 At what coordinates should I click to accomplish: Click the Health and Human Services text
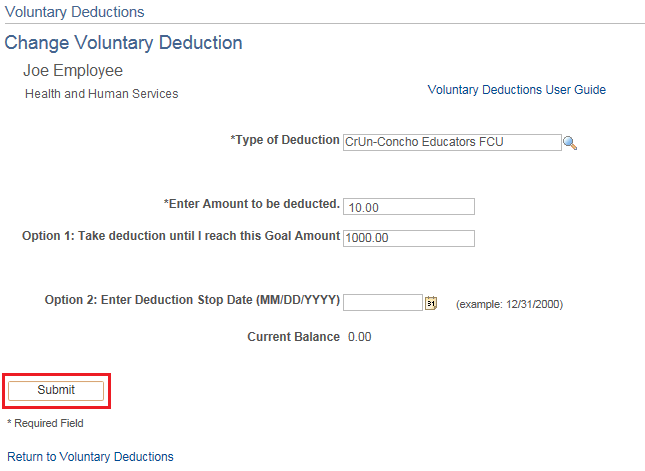point(101,94)
